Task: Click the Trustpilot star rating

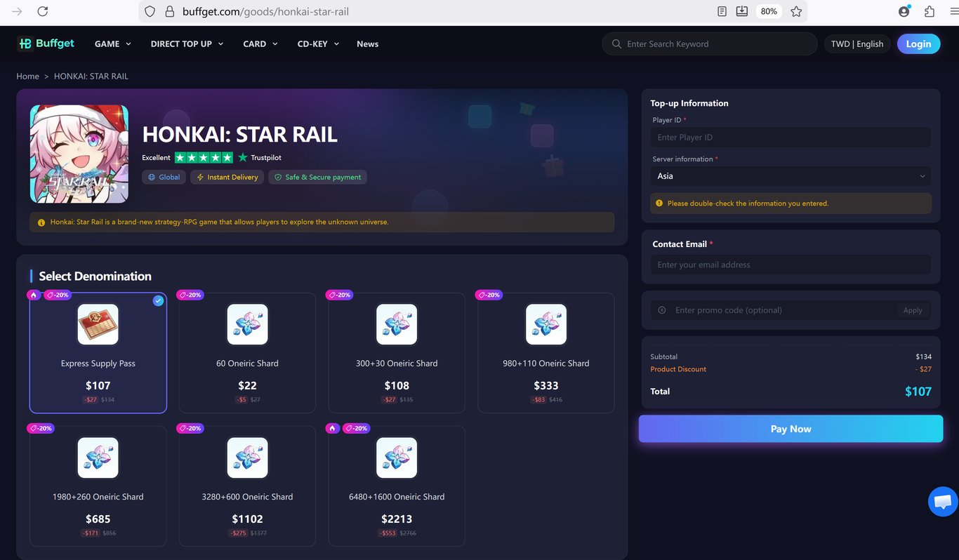Action: (204, 157)
